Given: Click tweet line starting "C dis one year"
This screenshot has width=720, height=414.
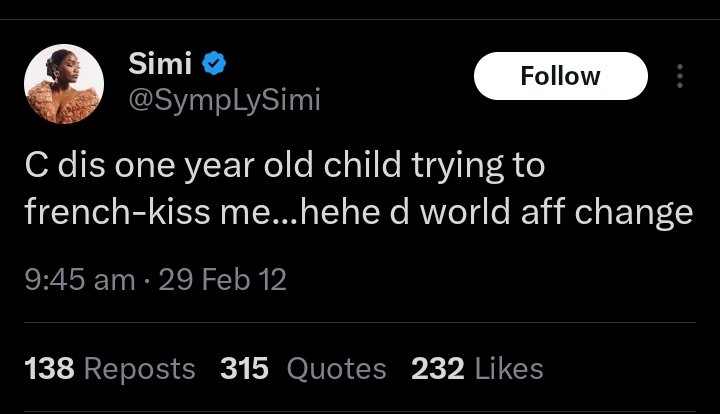Looking at the screenshot, I should pos(285,166).
